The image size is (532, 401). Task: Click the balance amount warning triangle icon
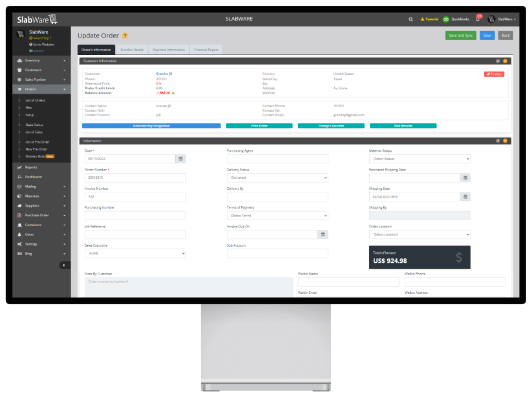point(173,93)
